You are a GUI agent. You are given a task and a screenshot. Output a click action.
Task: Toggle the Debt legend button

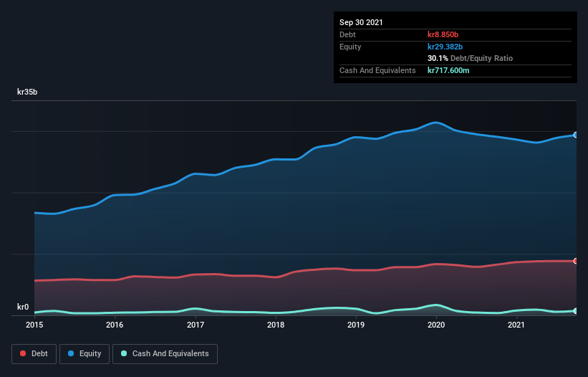point(34,354)
